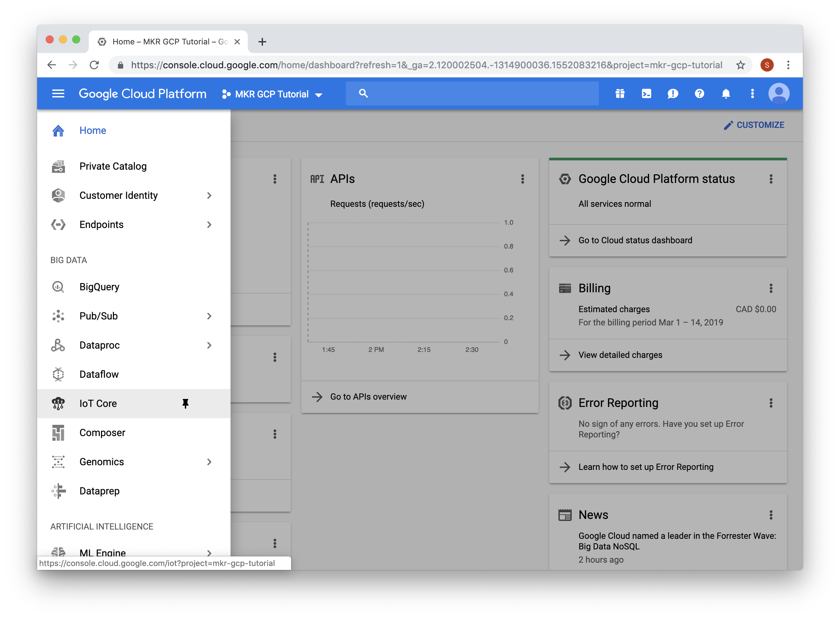
Task: Open the help question mark icon
Action: pos(699,94)
